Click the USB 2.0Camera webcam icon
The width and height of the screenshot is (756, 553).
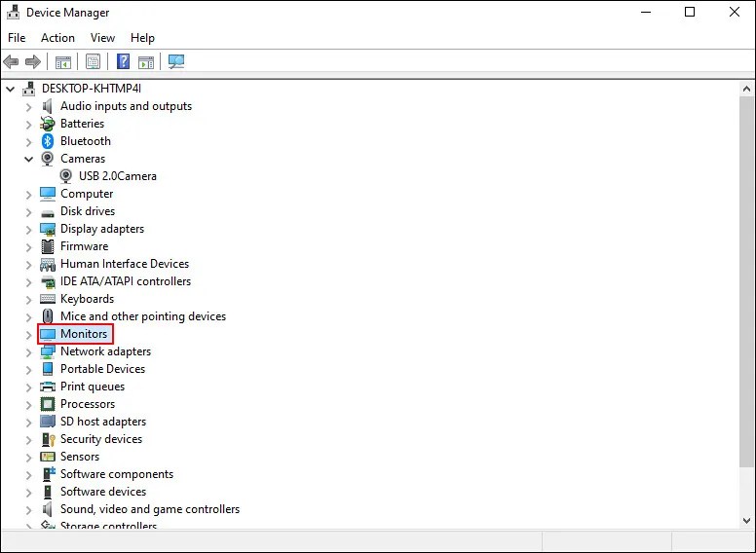pyautogui.click(x=65, y=176)
